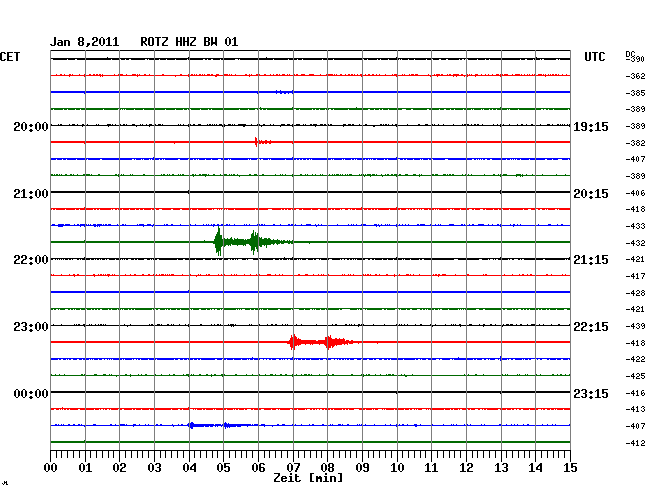This screenshot has width=650, height=494.
Task: Click the DC offset value "-428"
Action: [635, 293]
